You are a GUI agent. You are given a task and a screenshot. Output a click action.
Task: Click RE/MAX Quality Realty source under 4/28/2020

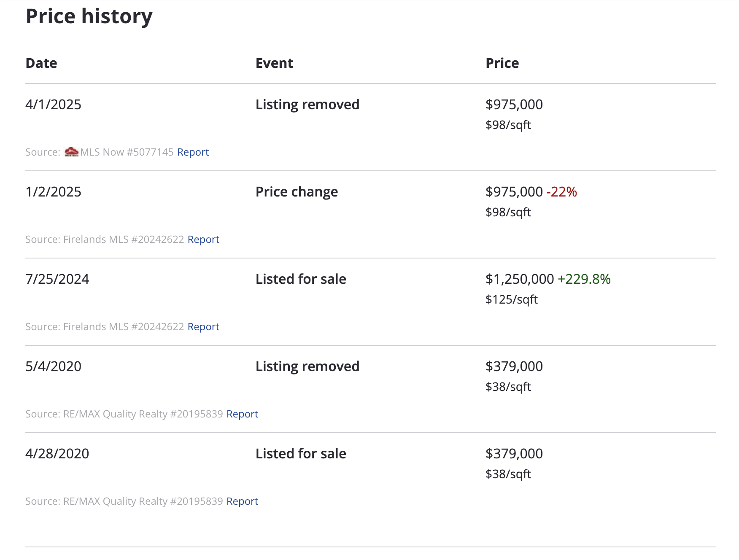(x=143, y=501)
